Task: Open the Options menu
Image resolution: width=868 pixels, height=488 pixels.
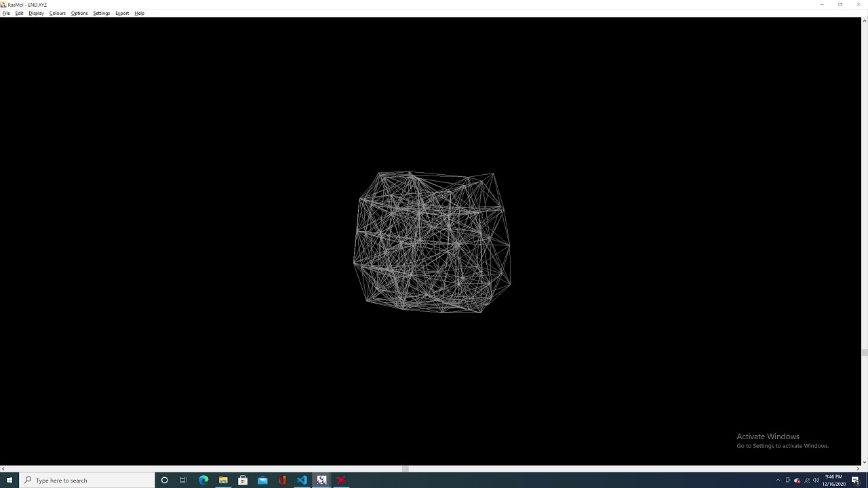Action: (x=79, y=13)
